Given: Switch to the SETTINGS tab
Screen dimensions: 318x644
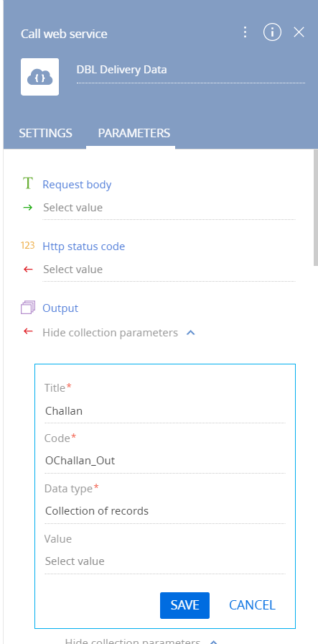Looking at the screenshot, I should click(45, 133).
